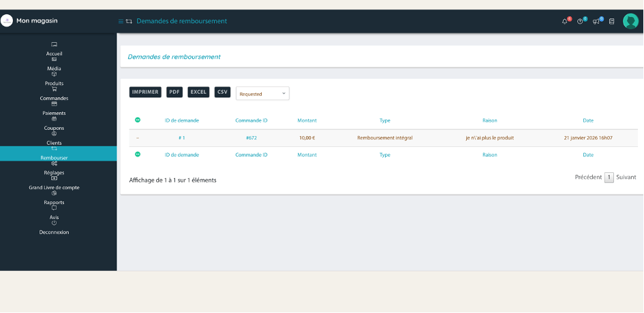Open the Requested status filter dropdown
The height and width of the screenshot is (313, 644).
pyautogui.click(x=262, y=93)
